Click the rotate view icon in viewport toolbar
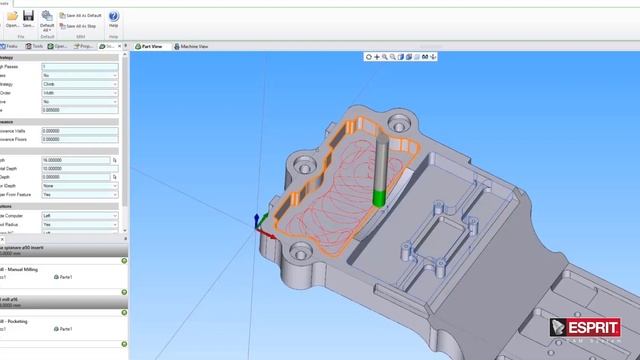 coord(369,57)
